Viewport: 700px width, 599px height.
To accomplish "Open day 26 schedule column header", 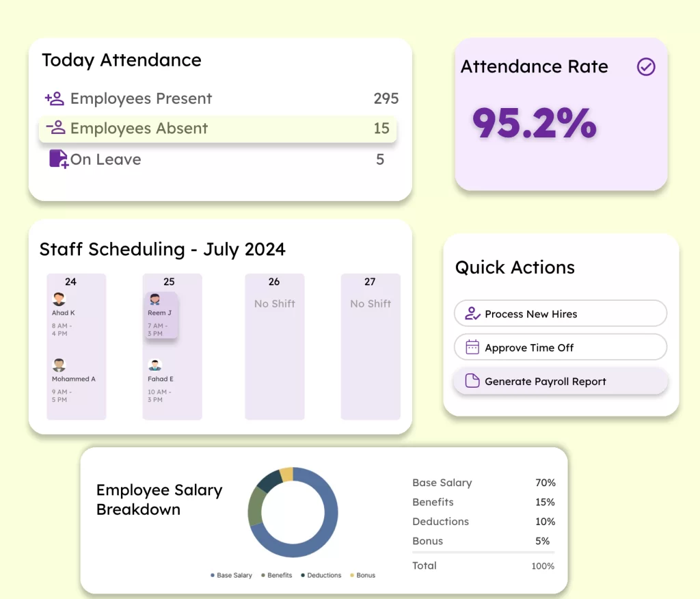I will point(274,282).
